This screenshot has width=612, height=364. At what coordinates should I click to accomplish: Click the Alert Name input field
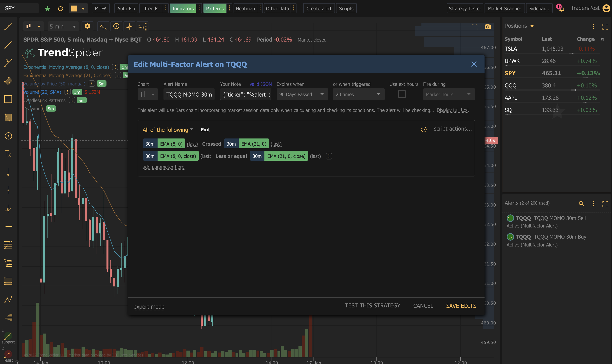pyautogui.click(x=189, y=94)
